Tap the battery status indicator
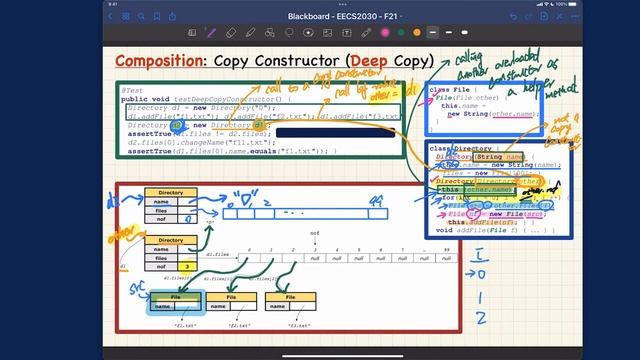The image size is (640, 360). [573, 4]
